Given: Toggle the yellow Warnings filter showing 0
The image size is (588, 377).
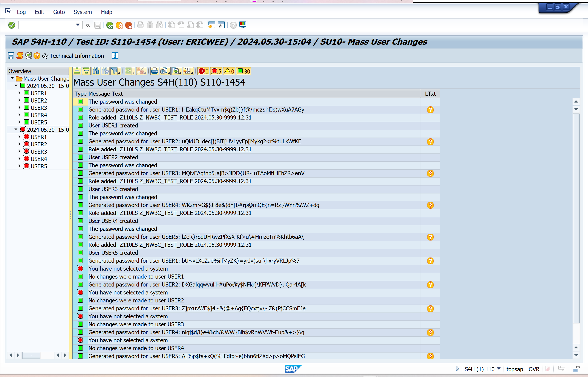Looking at the screenshot, I should tap(229, 71).
